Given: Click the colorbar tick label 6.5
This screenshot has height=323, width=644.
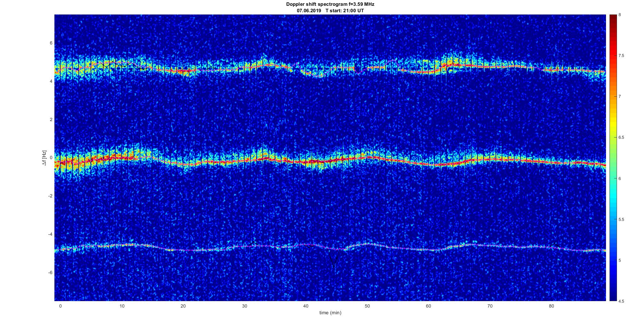Looking at the screenshot, I should coord(621,138).
